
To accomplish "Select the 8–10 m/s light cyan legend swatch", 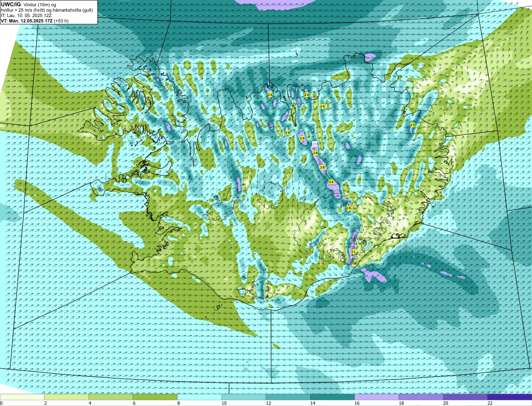I will click(x=199, y=397).
